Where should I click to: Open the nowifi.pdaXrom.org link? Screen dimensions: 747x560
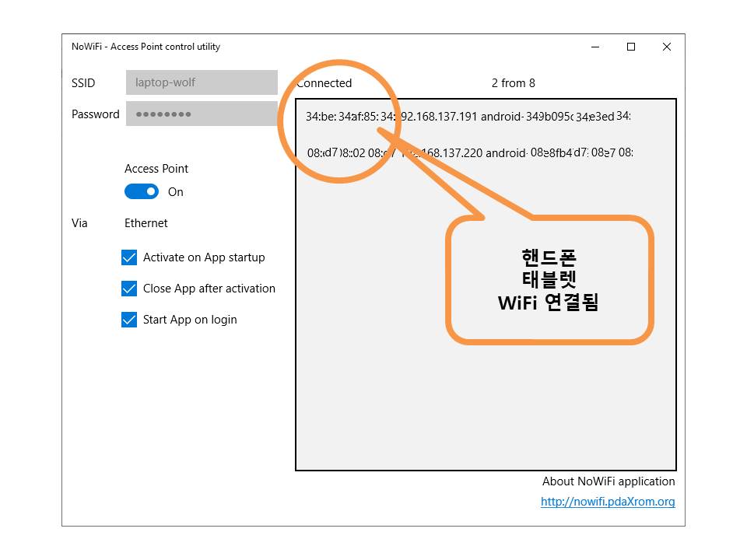coord(608,502)
